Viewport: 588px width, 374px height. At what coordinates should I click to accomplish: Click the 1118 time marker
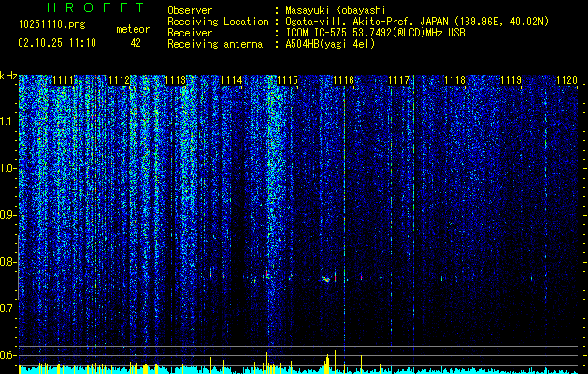454,80
